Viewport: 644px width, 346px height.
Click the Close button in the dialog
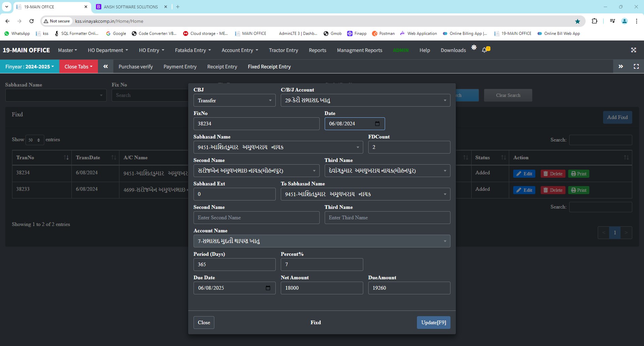pyautogui.click(x=204, y=323)
